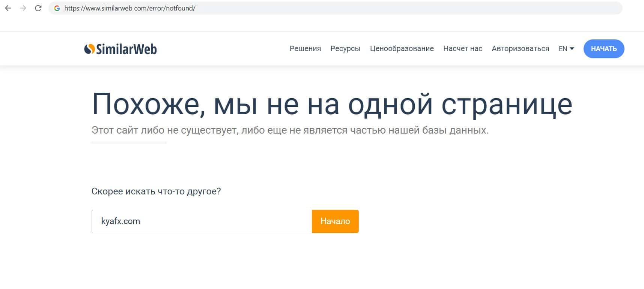Viewport: 644px width, 289px height.
Task: Reload the page with the refresh icon
Action: coord(38,8)
